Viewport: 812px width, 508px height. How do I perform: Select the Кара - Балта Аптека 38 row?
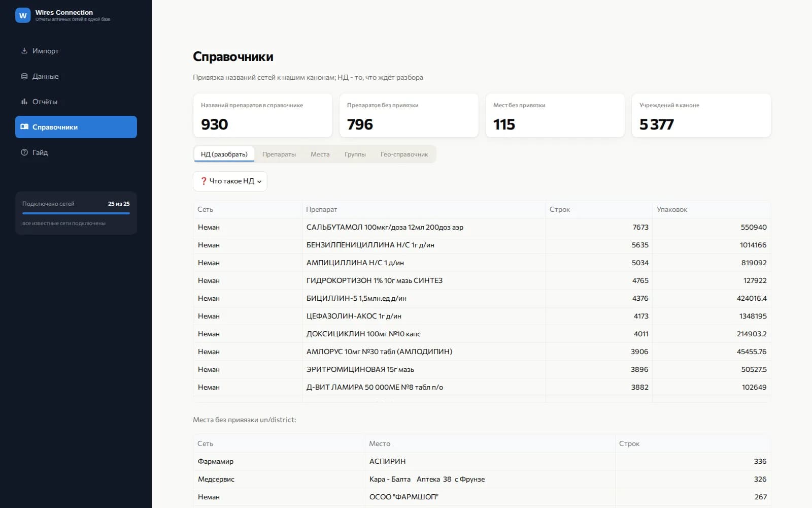pos(482,479)
